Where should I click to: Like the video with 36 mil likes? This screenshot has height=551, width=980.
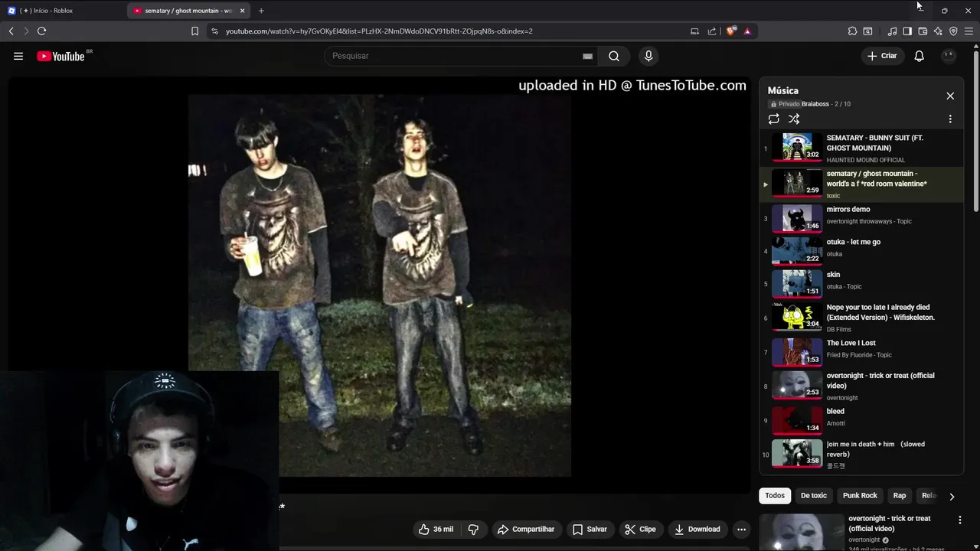coord(436,529)
